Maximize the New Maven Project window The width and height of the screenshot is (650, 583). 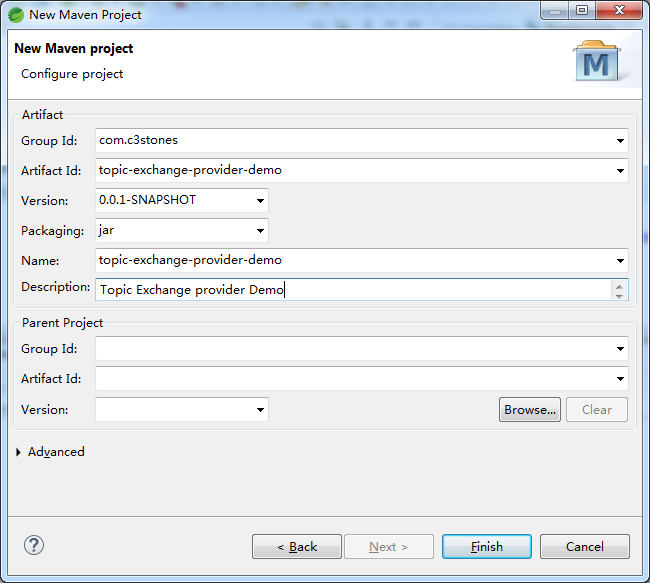(582, 10)
